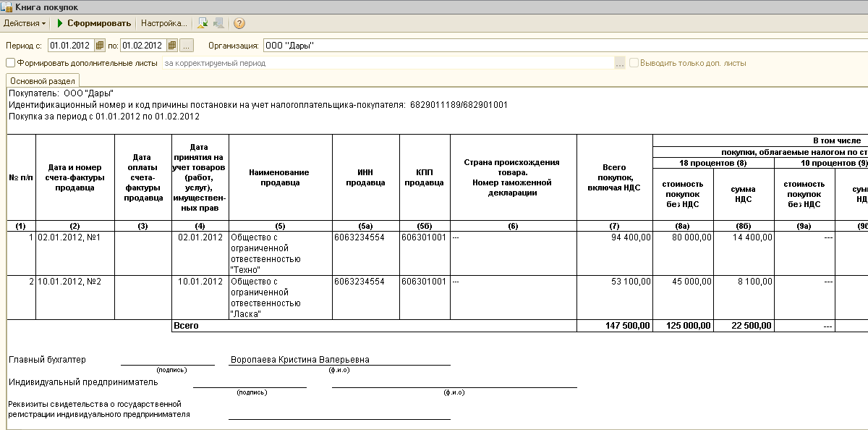Enable Формировать дополнительные листы checkbox

pos(10,63)
